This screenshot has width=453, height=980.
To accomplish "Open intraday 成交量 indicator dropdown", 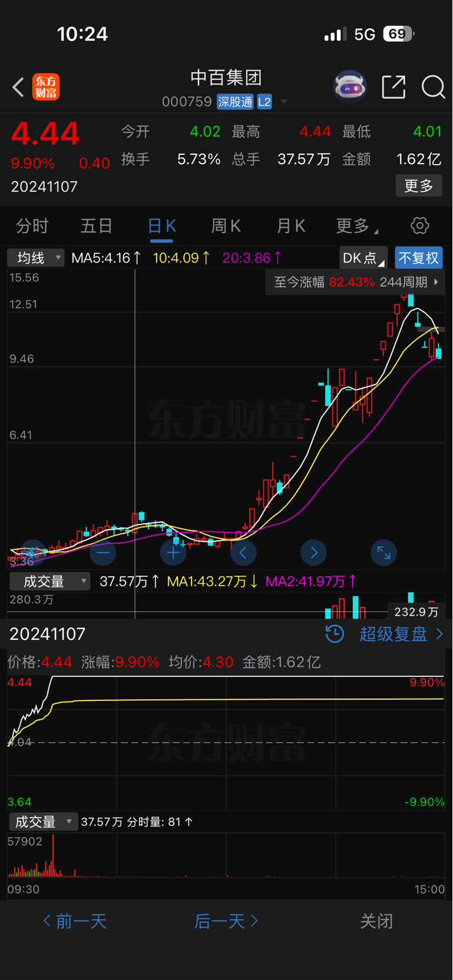I will (43, 822).
